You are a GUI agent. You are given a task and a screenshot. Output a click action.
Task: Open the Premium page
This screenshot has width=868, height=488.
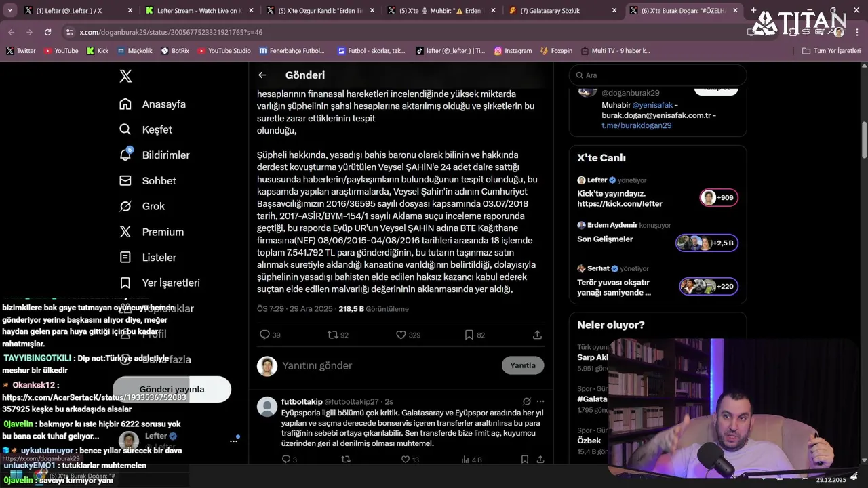click(152, 232)
